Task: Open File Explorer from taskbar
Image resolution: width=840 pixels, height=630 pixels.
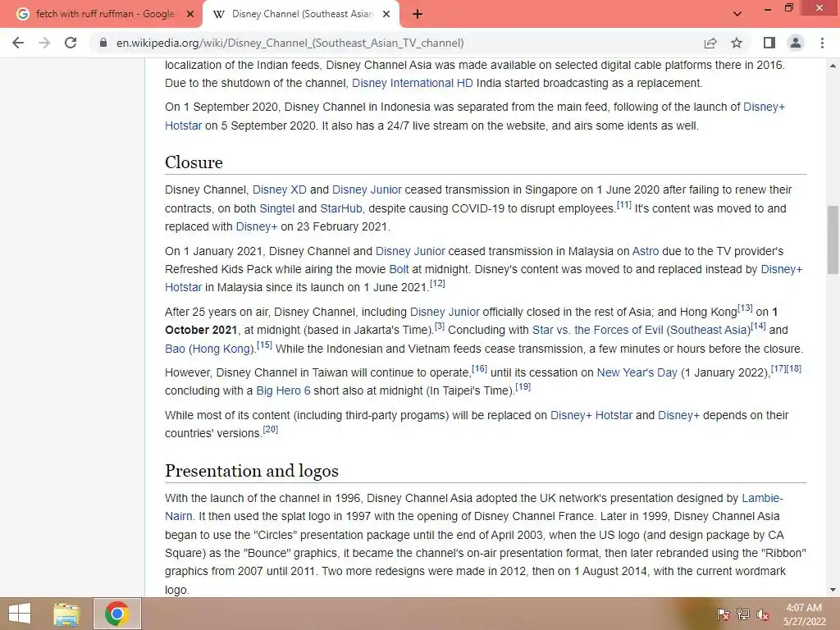Action: pyautogui.click(x=66, y=614)
